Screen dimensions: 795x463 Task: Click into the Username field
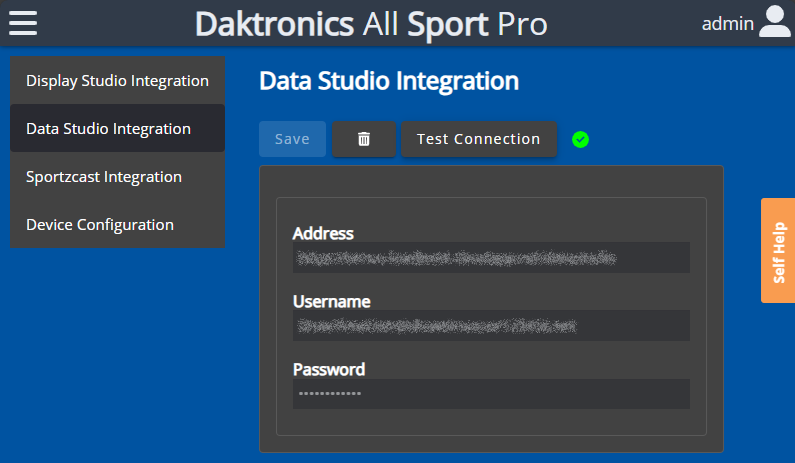click(x=491, y=326)
